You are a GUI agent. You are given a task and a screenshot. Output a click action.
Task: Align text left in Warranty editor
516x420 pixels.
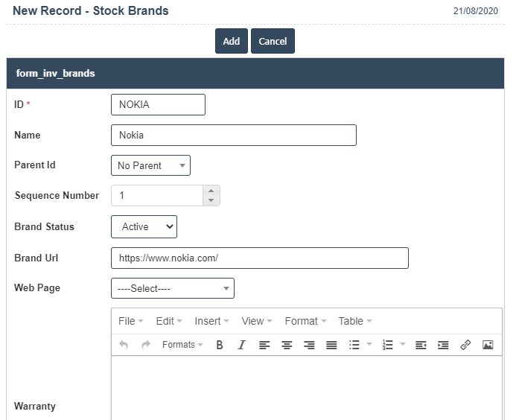coord(264,345)
